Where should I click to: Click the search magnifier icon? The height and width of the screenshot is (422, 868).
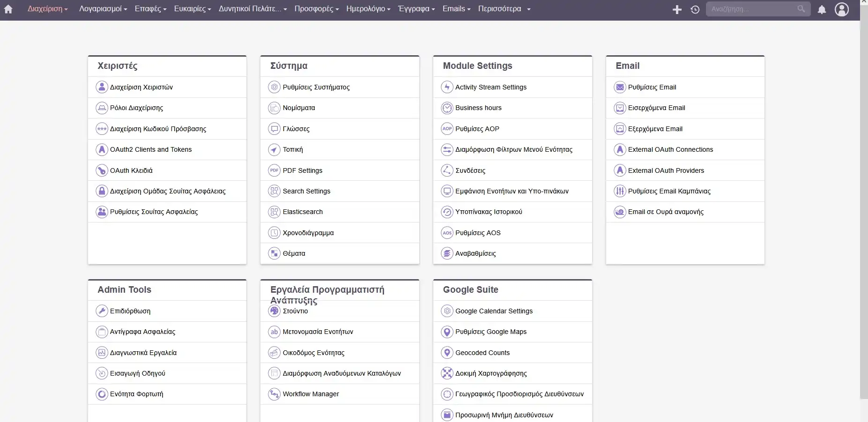click(801, 9)
